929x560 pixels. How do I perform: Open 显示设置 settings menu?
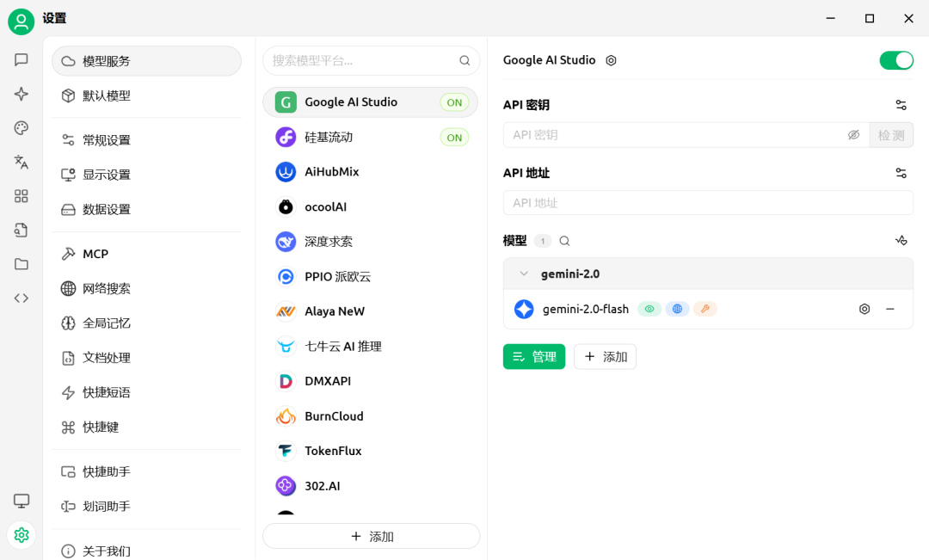[x=146, y=175]
